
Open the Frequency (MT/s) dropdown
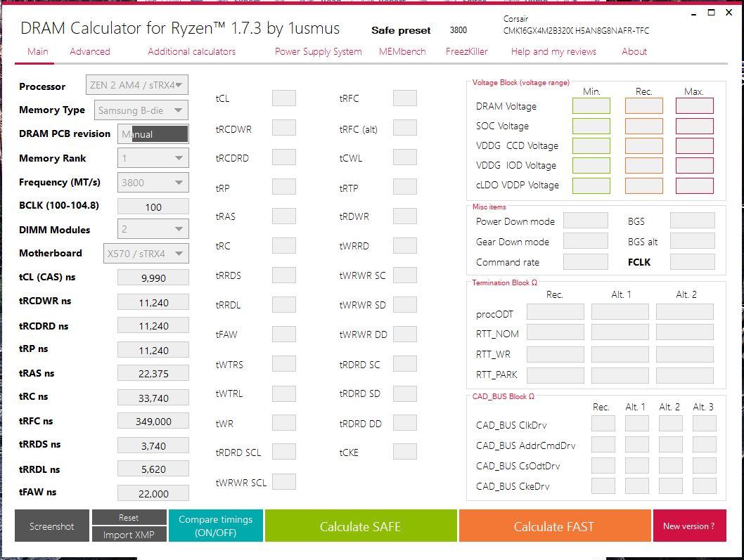[x=153, y=183]
